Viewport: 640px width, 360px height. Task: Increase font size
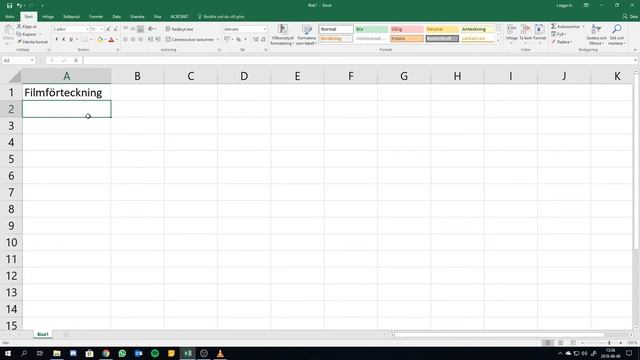point(108,29)
